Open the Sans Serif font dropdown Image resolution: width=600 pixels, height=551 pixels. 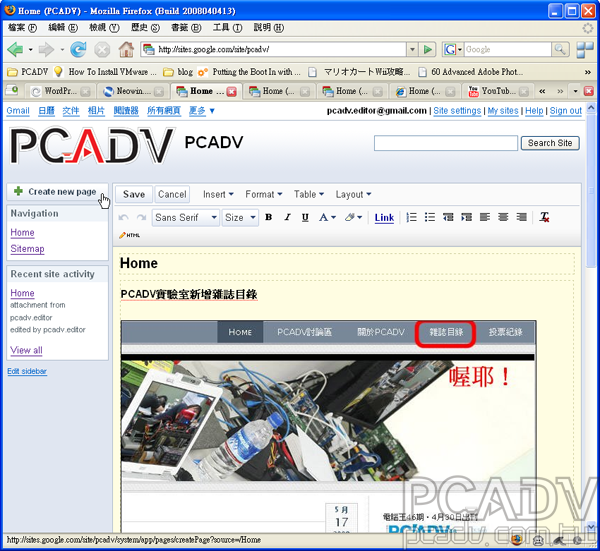coord(185,217)
